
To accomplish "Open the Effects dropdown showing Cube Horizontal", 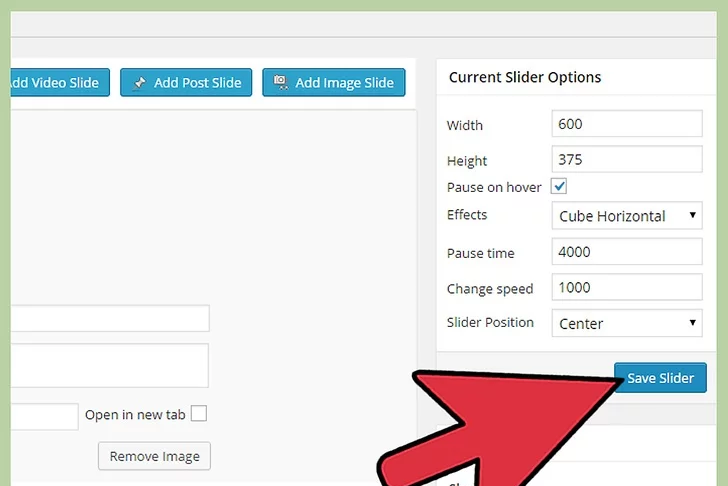I will pos(627,216).
